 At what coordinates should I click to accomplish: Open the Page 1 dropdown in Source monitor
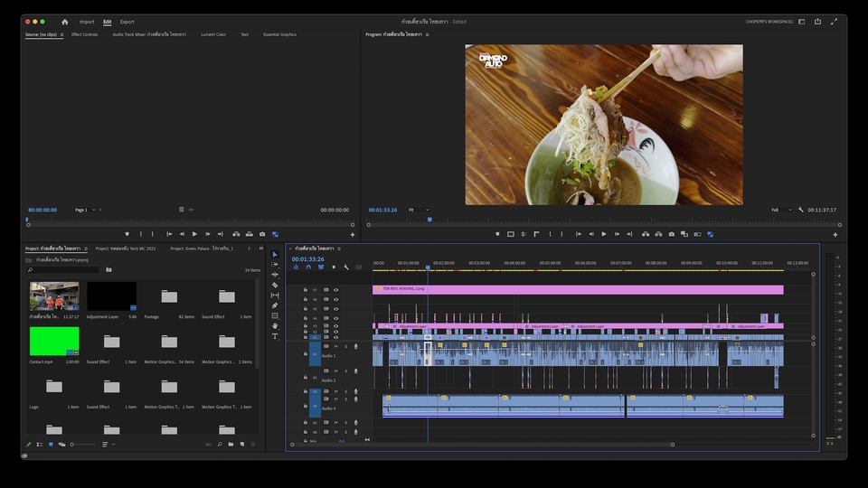84,210
